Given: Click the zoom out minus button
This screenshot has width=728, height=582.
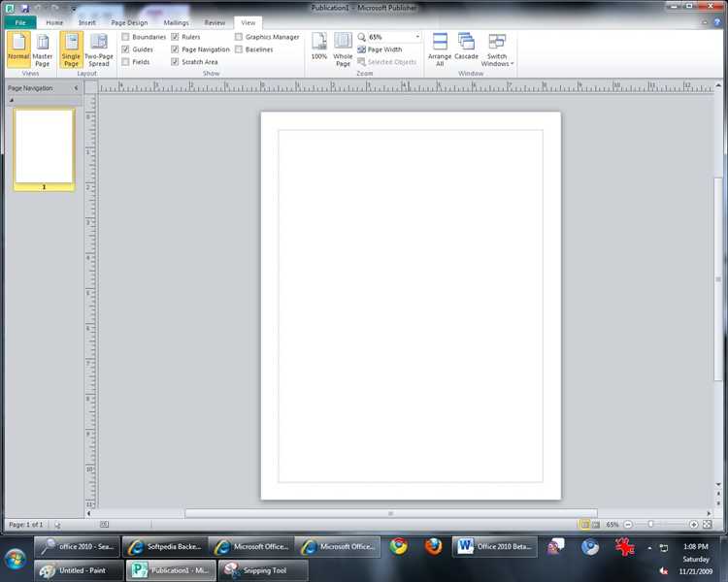Looking at the screenshot, I should click(x=628, y=525).
